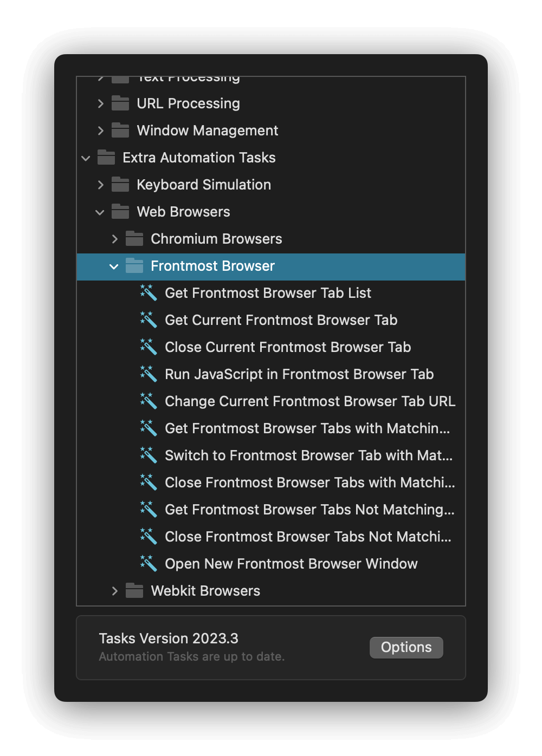Screen dimensions: 542x756
Task: Expand the Keyboard Simulation folder
Action: tap(101, 185)
